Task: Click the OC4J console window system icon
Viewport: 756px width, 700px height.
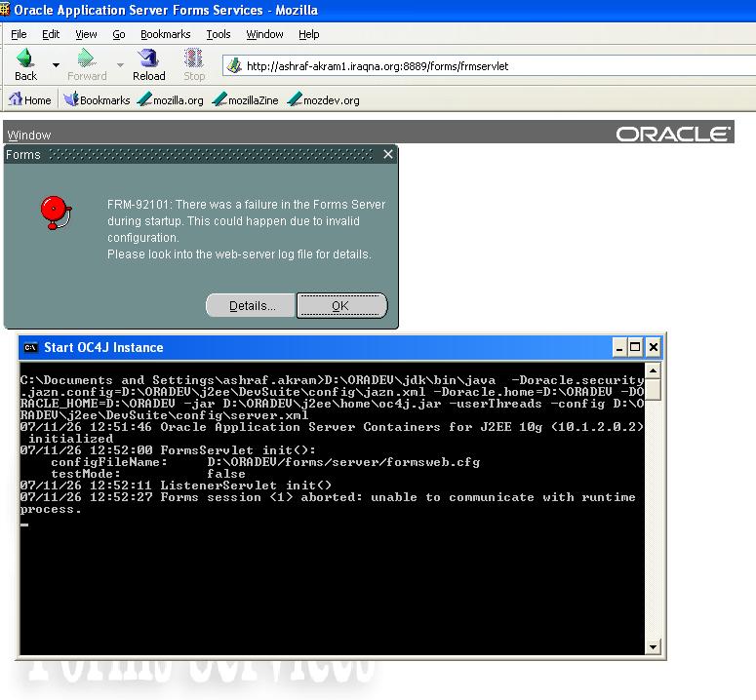Action: (x=31, y=347)
